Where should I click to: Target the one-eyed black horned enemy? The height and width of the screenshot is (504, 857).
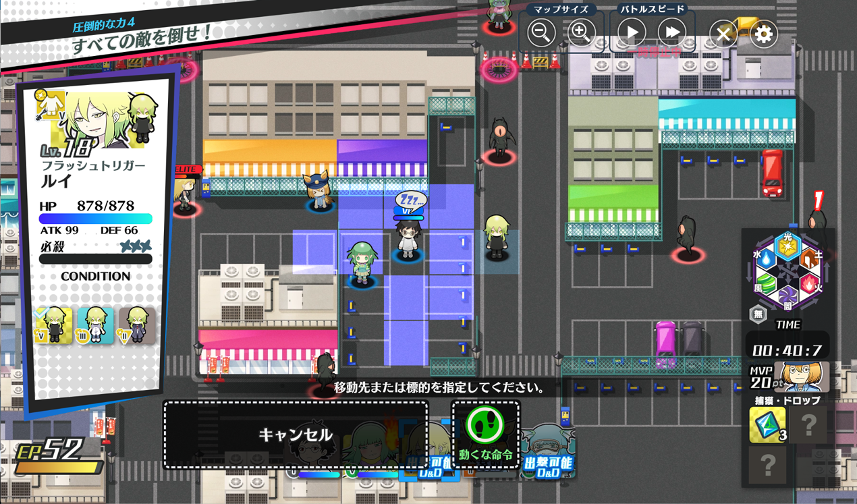499,140
